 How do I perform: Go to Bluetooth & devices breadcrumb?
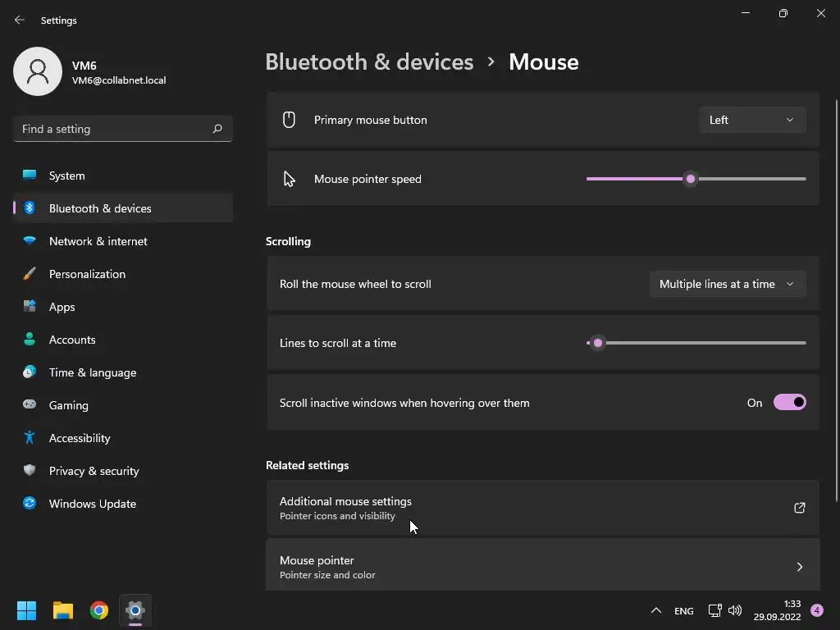pos(369,62)
